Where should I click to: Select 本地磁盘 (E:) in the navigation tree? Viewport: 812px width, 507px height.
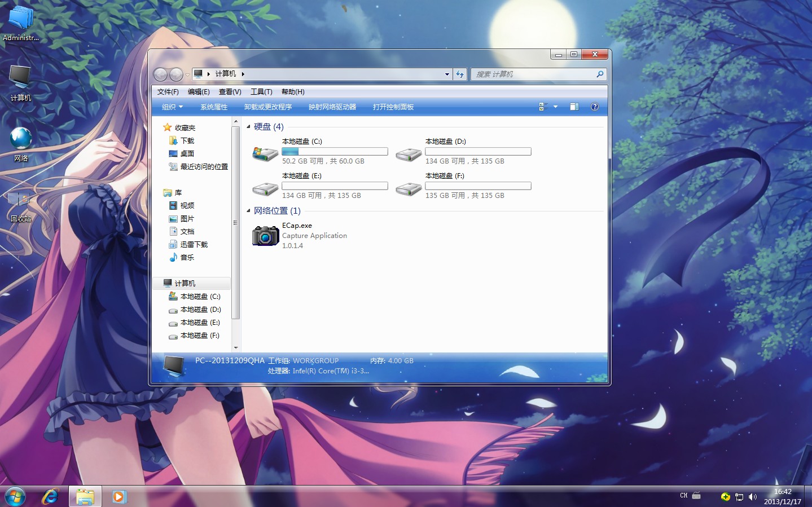[x=200, y=323]
